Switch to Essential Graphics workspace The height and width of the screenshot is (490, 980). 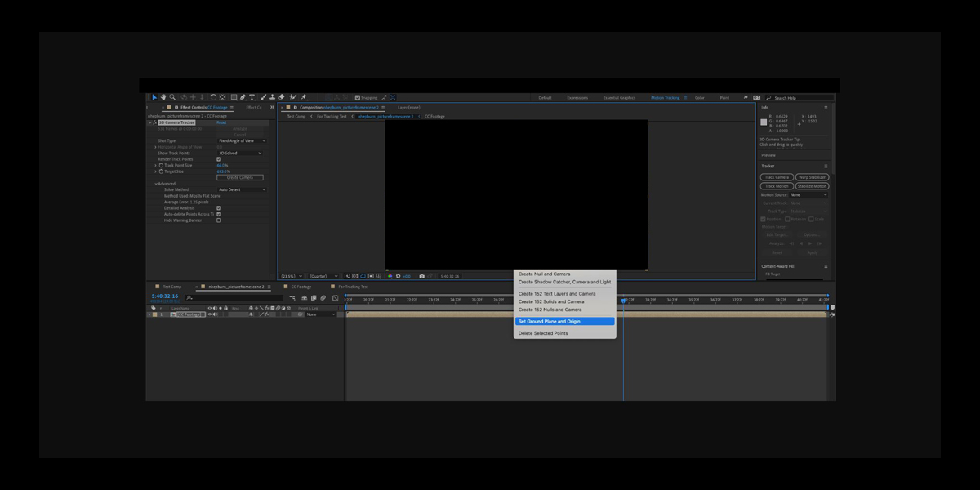tap(619, 97)
